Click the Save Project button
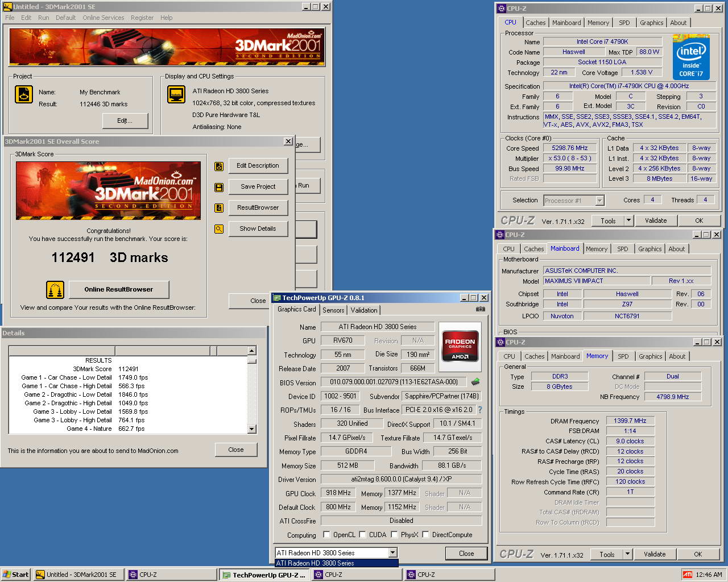This screenshot has width=728, height=582. click(258, 186)
